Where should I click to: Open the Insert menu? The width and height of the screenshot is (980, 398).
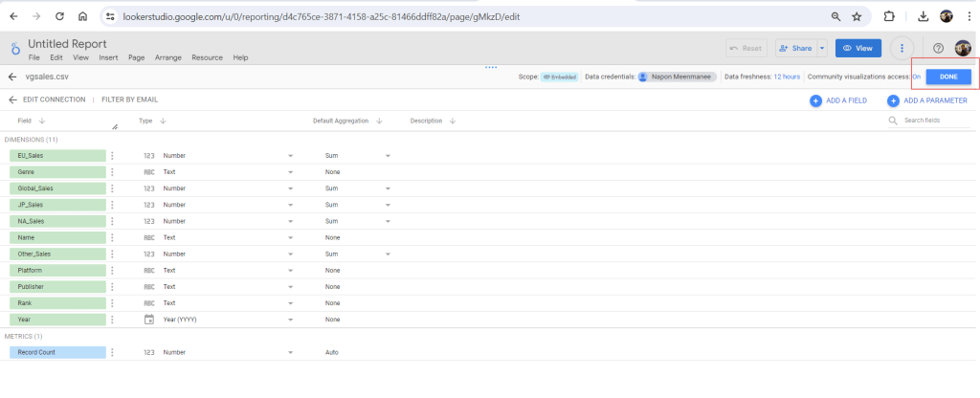[108, 57]
